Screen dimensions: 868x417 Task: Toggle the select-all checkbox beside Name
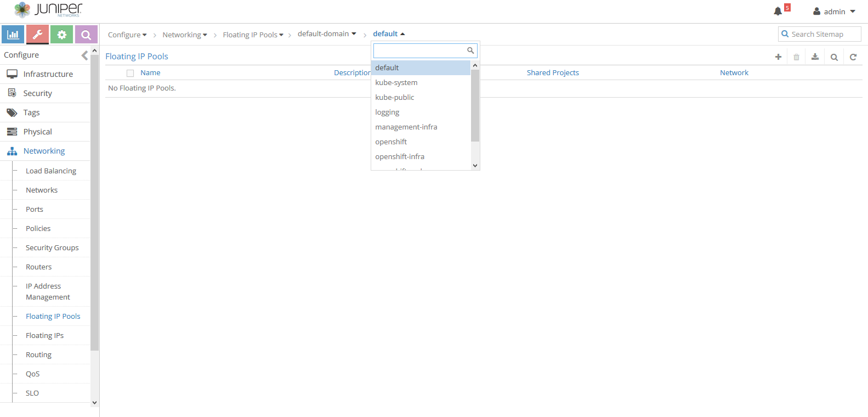tap(130, 73)
